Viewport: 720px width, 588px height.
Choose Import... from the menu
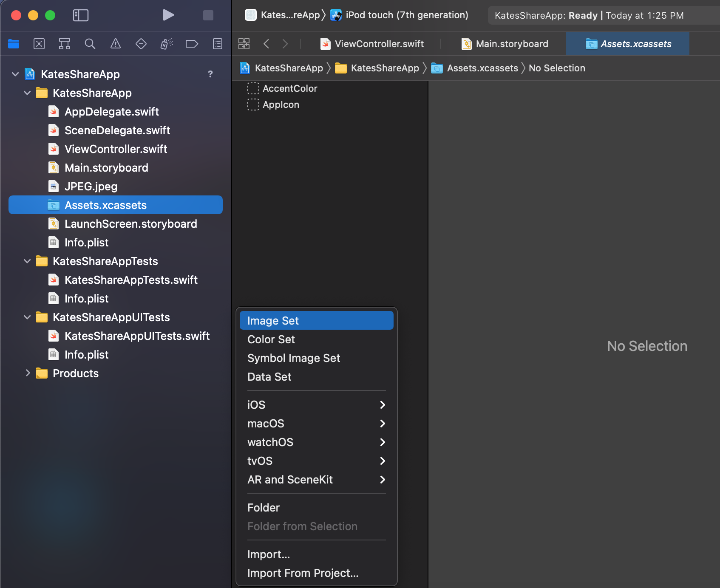point(317,554)
